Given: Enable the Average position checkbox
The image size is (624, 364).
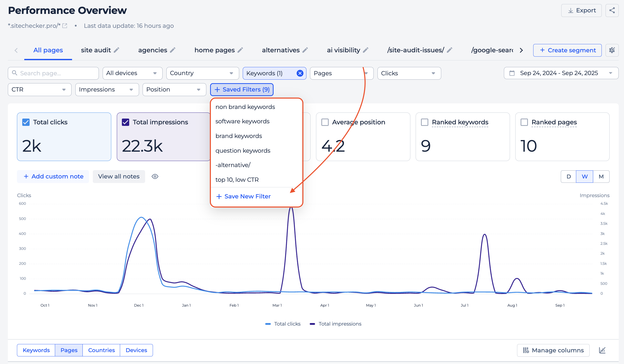Looking at the screenshot, I should tap(325, 122).
